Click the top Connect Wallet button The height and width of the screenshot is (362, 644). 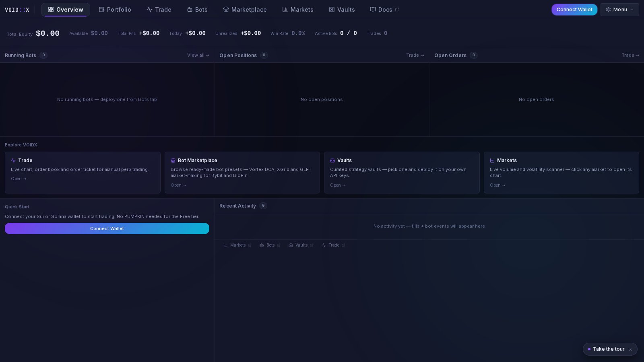coord(574,10)
